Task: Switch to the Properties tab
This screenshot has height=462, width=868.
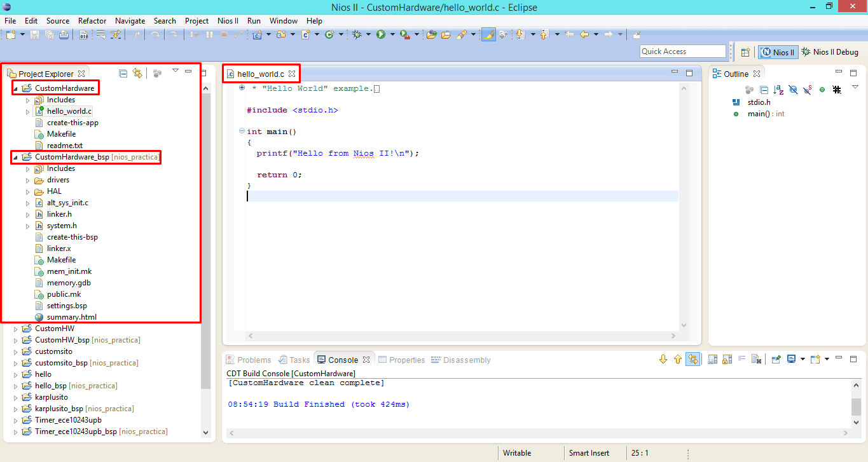Action: [401, 360]
